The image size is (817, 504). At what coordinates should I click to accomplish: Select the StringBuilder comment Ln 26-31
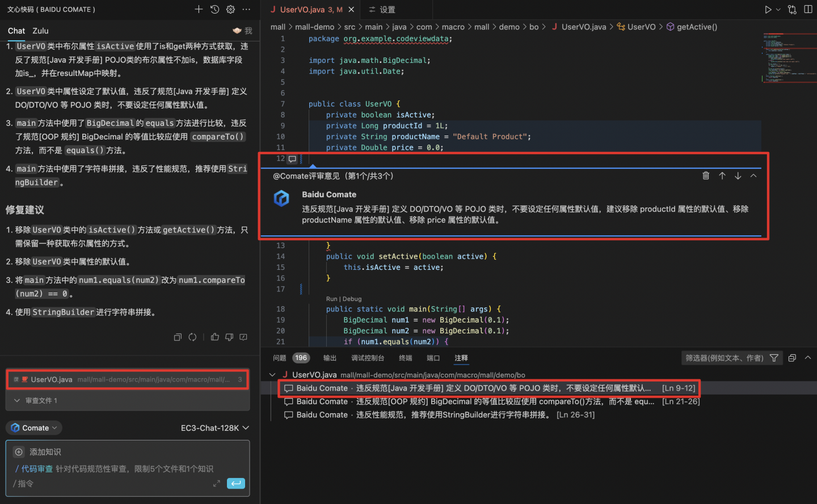pos(439,415)
